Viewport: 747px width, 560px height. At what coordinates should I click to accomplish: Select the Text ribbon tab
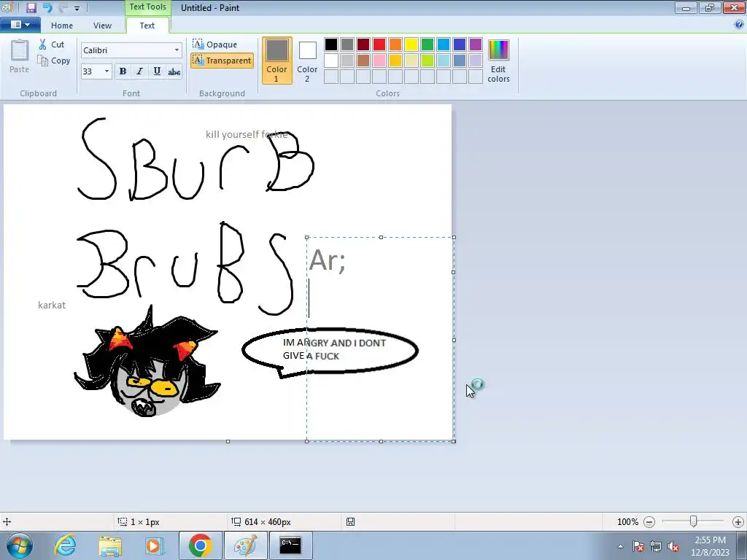(147, 26)
